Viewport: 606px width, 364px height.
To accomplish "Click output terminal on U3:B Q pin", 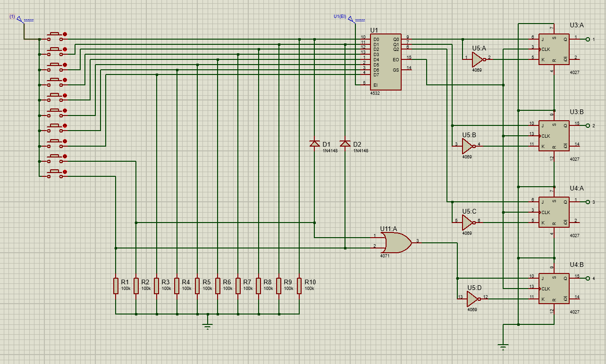I will [x=588, y=126].
